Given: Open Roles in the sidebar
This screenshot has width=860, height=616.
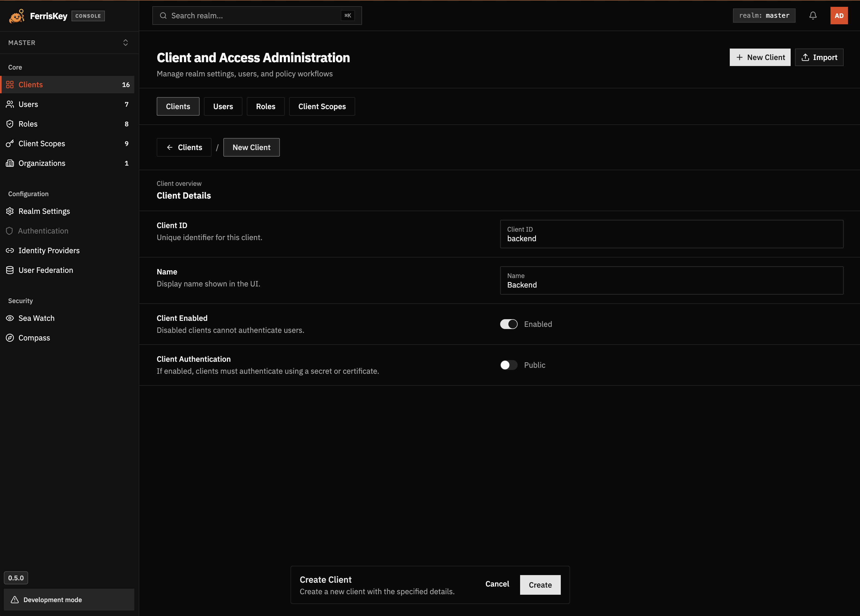Looking at the screenshot, I should click(x=67, y=124).
